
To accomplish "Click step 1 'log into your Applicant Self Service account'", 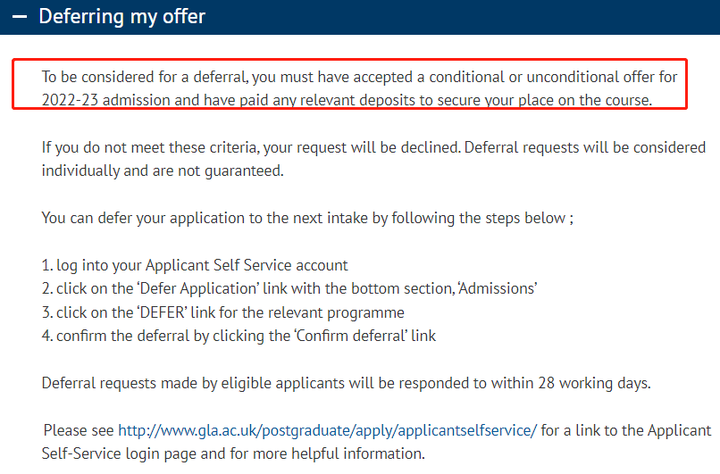I will [x=195, y=265].
